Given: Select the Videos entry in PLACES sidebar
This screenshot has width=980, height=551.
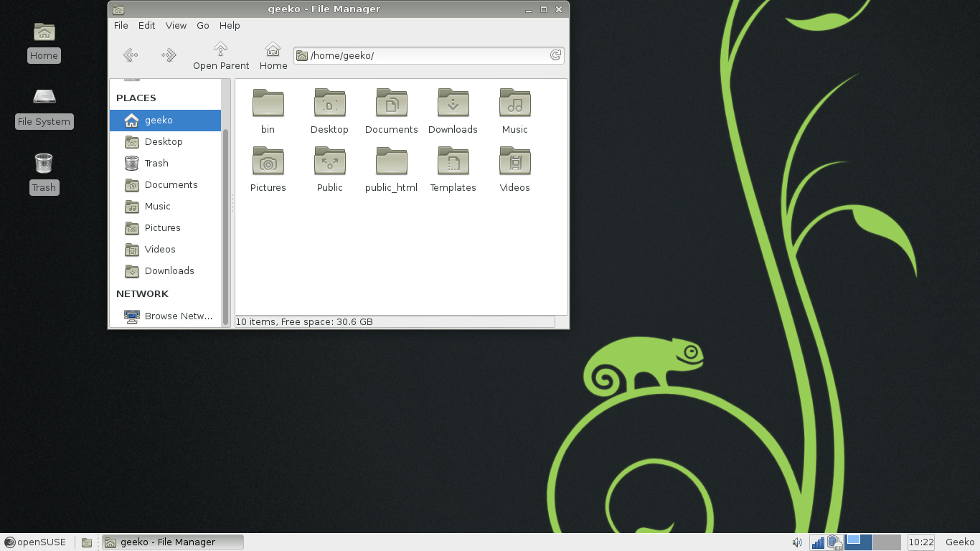Looking at the screenshot, I should click(x=159, y=249).
